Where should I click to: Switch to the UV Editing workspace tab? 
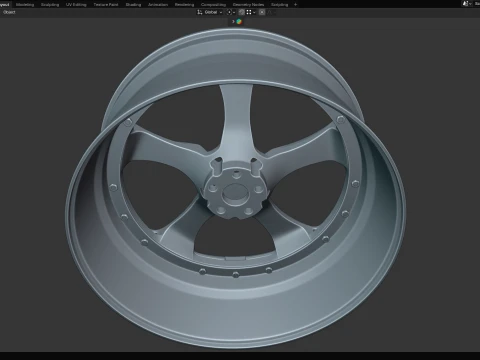pyautogui.click(x=76, y=5)
